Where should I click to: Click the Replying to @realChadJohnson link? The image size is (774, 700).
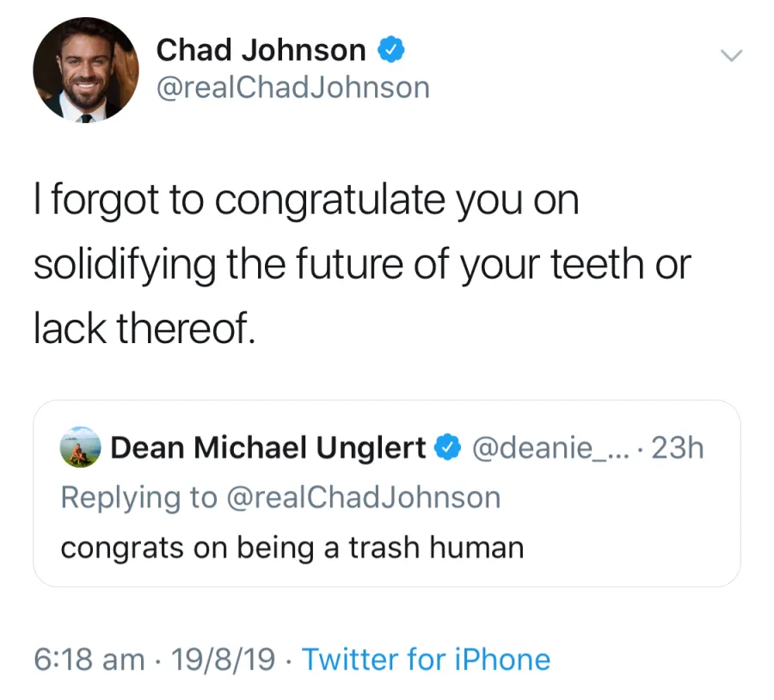pos(279,497)
